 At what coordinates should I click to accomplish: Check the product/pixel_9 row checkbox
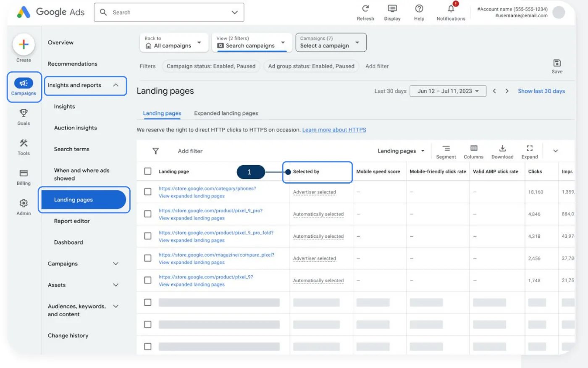148,280
